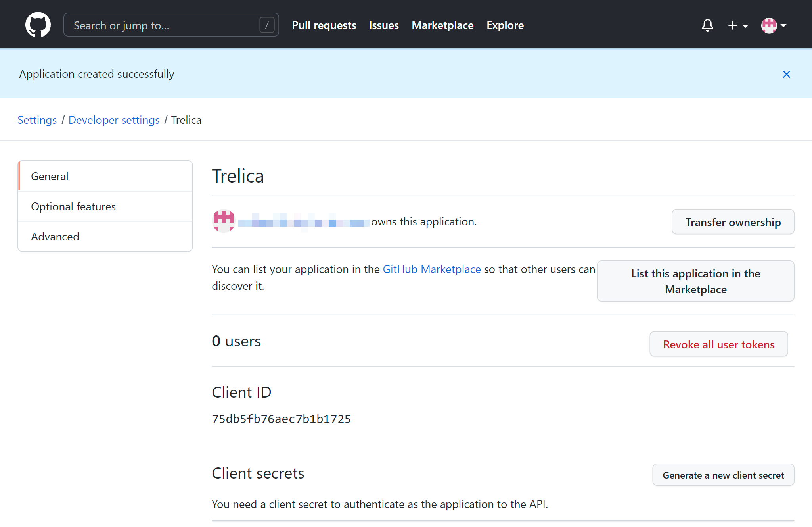Open Marketplace in the top navigation
The height and width of the screenshot is (527, 812).
click(x=442, y=25)
